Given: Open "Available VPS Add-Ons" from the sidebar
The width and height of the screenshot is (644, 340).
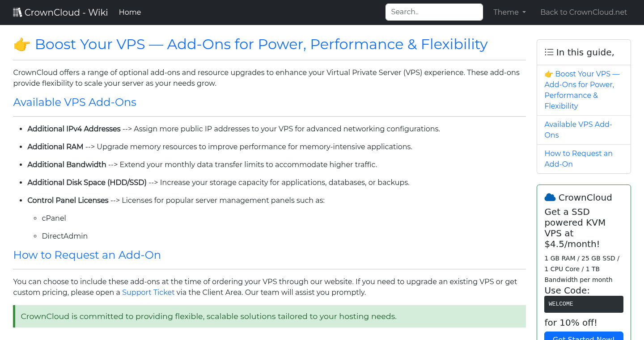Looking at the screenshot, I should pyautogui.click(x=578, y=130).
